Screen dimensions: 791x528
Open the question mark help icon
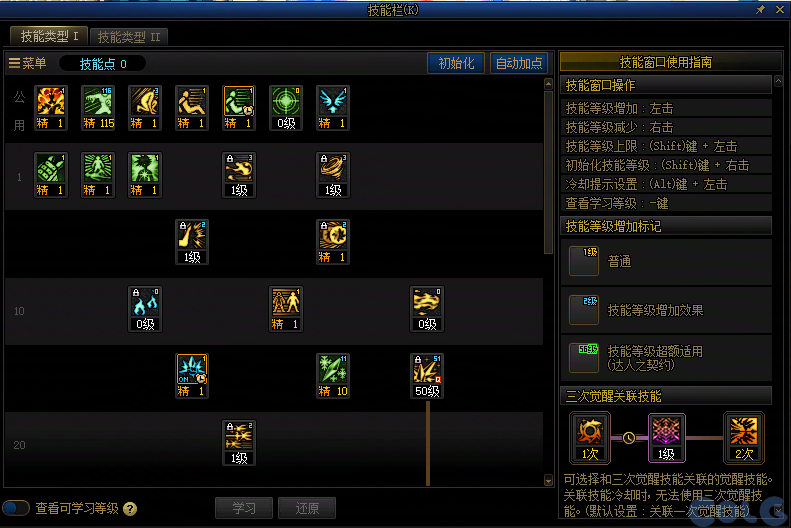tap(130, 509)
